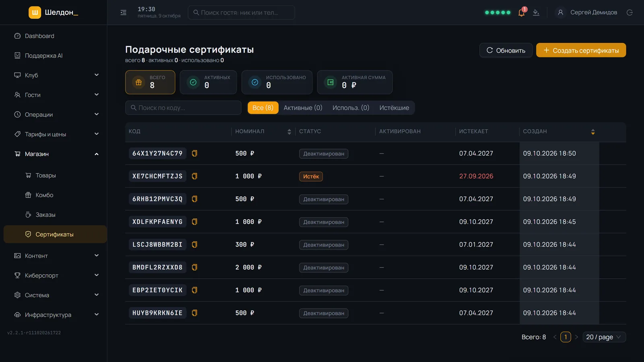Image resolution: width=644 pixels, height=362 pixels.
Task: Open Заказы in the sidebar
Action: click(x=55, y=215)
